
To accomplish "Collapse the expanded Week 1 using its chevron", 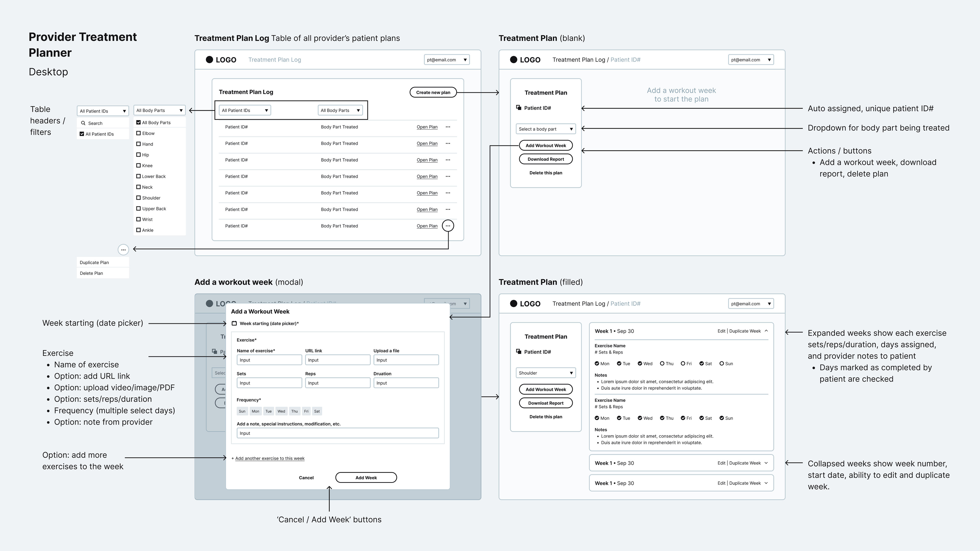I will [766, 331].
